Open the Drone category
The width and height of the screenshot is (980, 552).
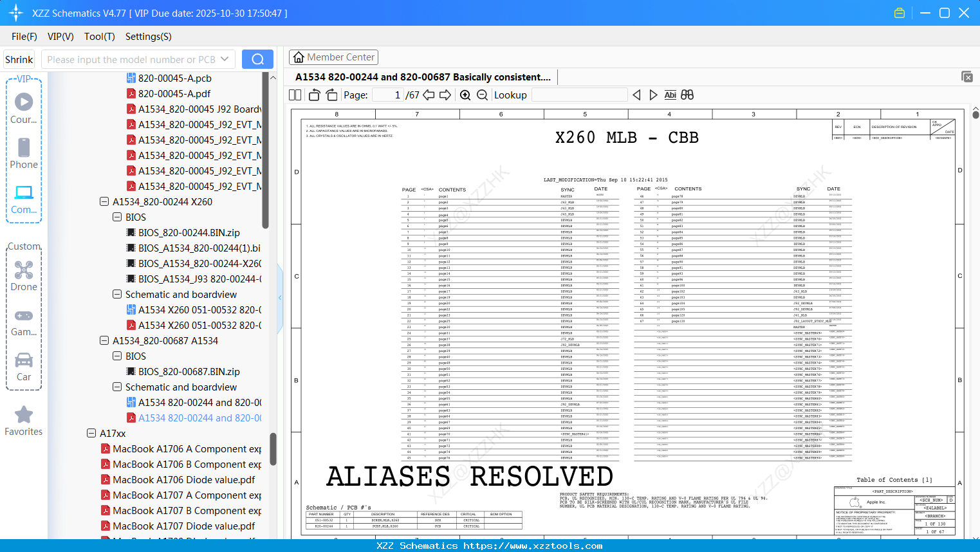[x=24, y=275]
